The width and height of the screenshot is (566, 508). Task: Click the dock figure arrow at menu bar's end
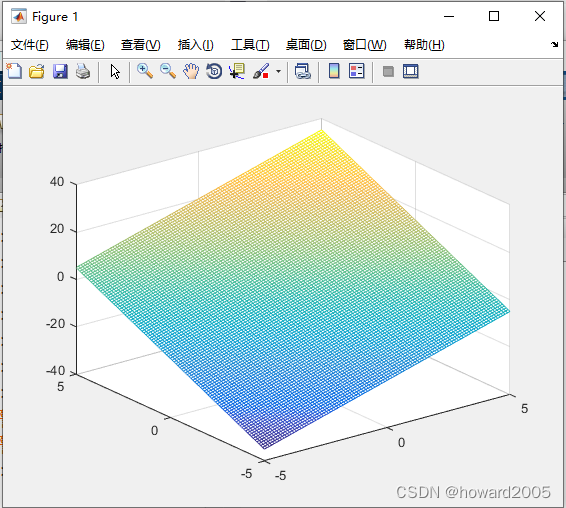point(554,44)
